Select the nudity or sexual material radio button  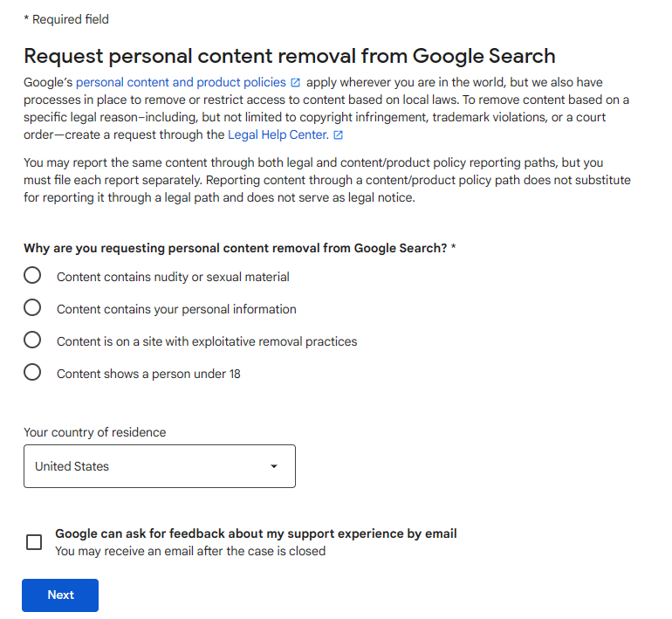coord(32,276)
